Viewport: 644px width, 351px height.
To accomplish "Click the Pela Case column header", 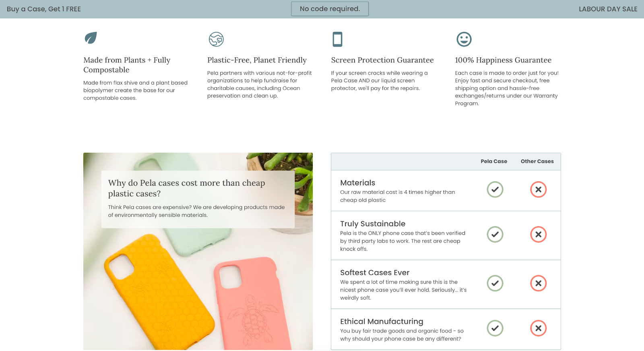I will [494, 161].
